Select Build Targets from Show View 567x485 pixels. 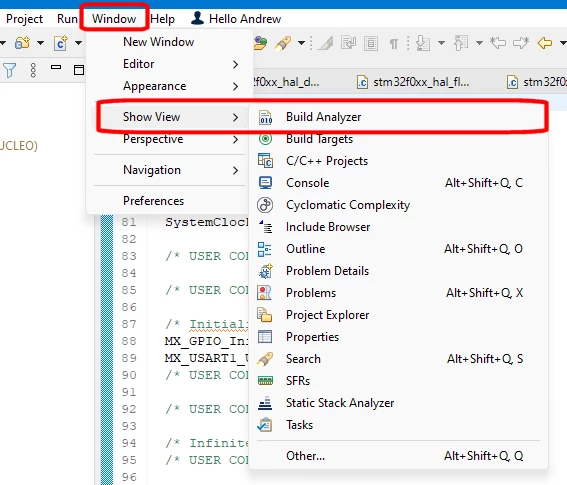[x=398, y=139]
